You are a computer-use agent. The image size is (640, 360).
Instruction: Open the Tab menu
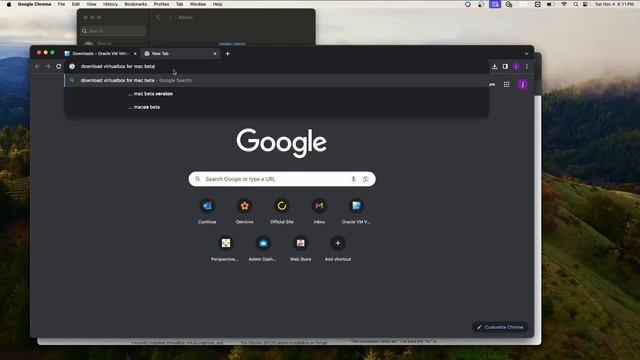tap(180, 4)
